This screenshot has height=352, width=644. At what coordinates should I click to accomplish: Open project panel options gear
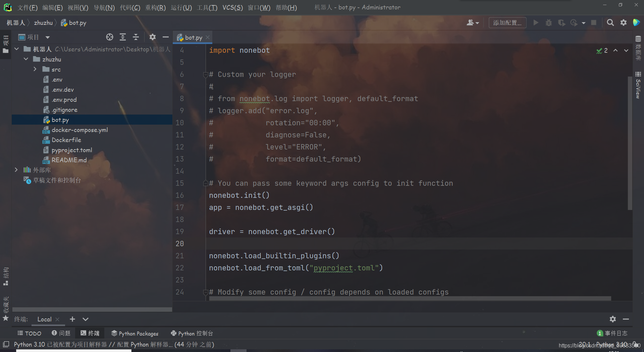pyautogui.click(x=152, y=37)
